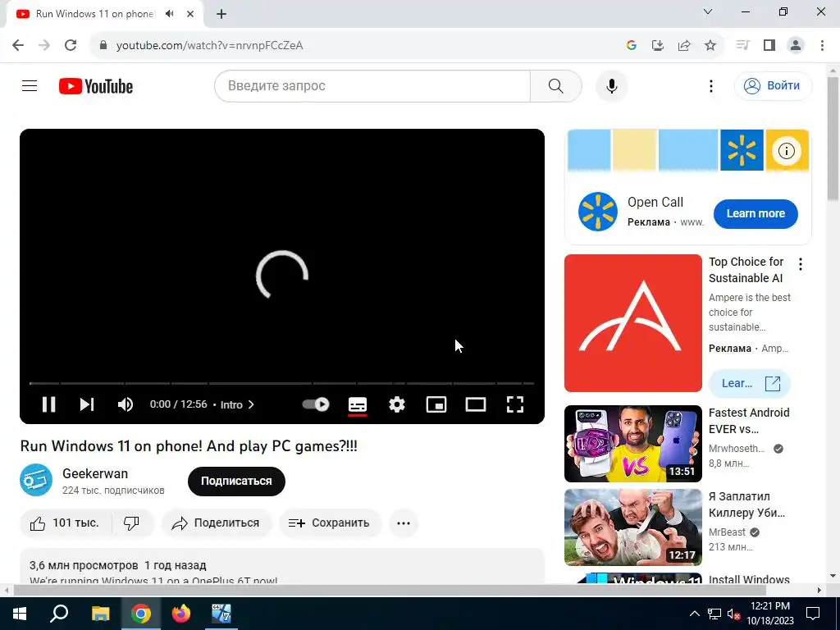The image size is (840, 630).
Task: Open the Chrome three-dot menu
Action: coord(822,45)
